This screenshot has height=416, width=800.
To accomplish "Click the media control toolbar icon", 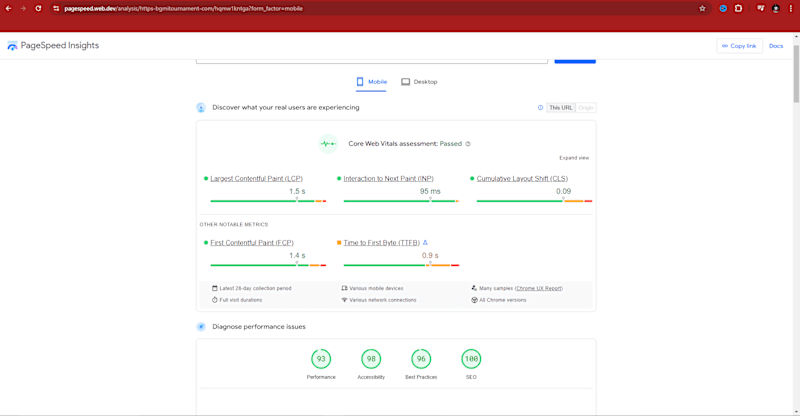I will pos(760,8).
